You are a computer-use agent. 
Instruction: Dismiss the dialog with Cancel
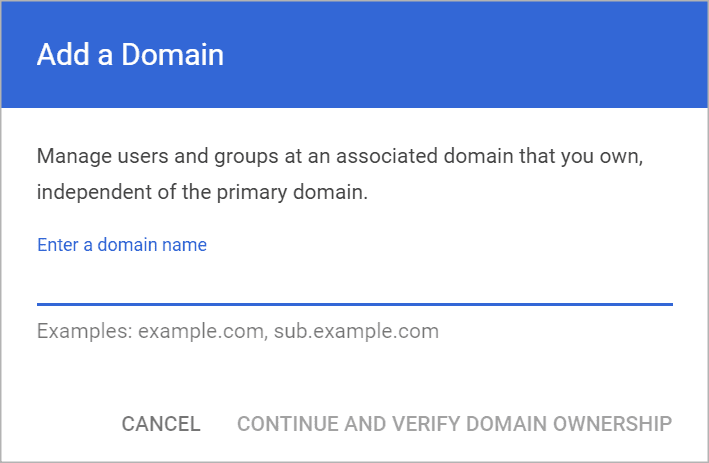click(161, 424)
